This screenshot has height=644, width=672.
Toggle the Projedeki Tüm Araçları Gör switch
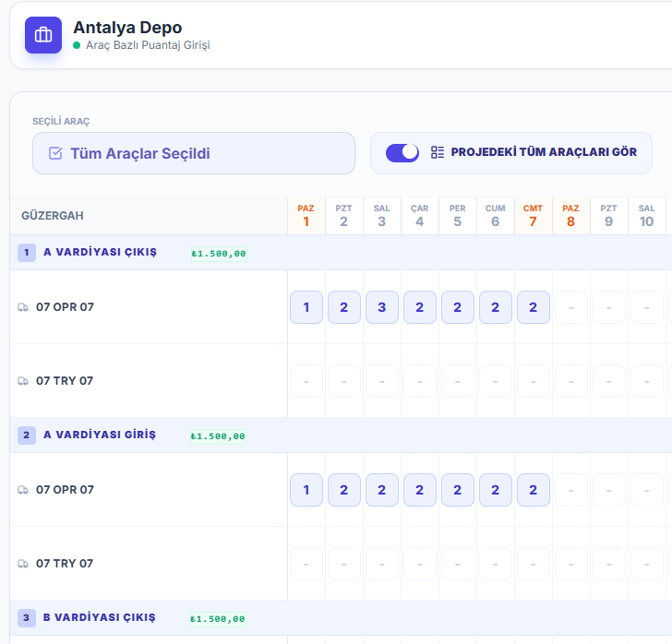(402, 152)
